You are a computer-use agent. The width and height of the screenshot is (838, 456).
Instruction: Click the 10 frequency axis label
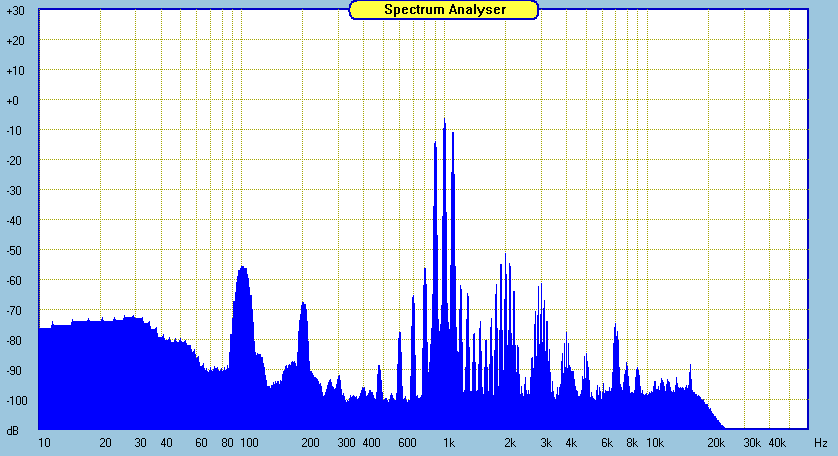[44, 442]
